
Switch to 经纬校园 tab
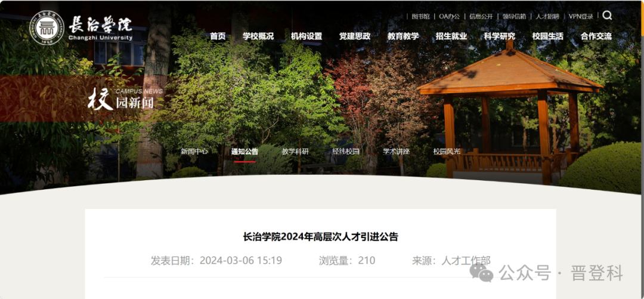coord(346,152)
